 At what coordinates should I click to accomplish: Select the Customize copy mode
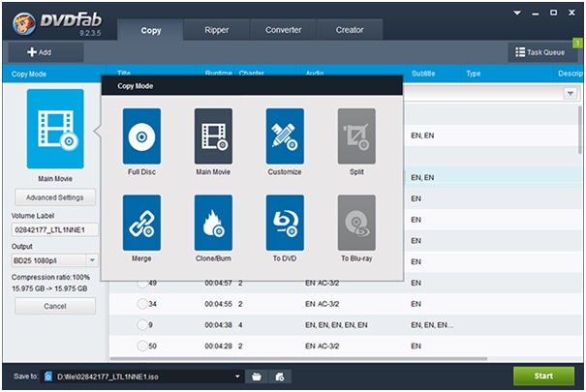pos(285,136)
